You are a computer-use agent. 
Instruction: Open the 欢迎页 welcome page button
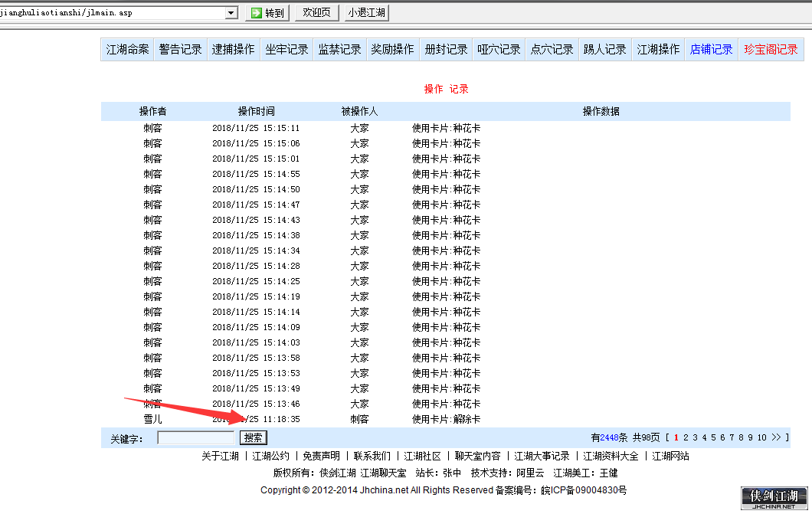[316, 12]
